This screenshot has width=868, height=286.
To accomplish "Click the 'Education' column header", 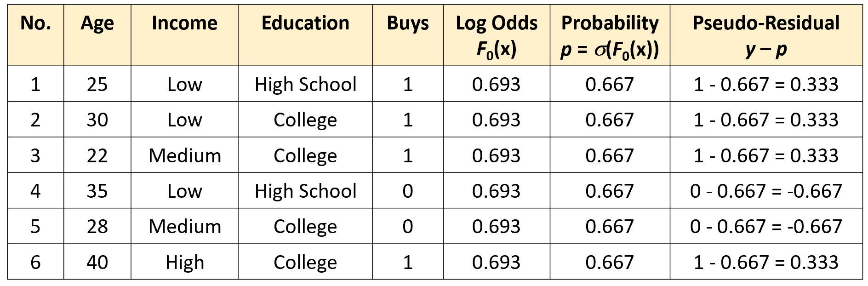I will pyautogui.click(x=305, y=23).
